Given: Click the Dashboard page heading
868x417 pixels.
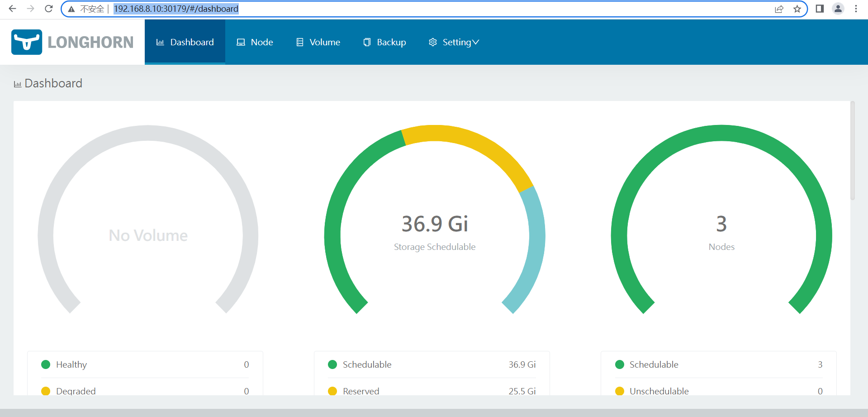Looking at the screenshot, I should click(x=53, y=83).
